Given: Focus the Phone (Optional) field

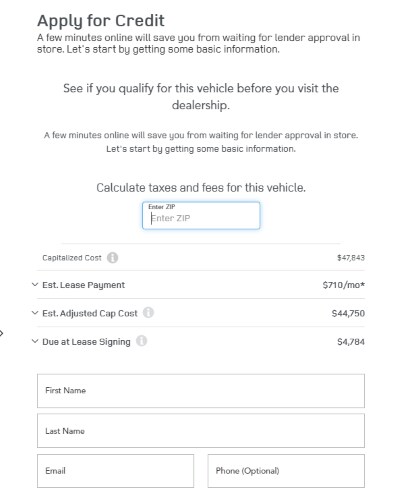Looking at the screenshot, I should tap(286, 471).
